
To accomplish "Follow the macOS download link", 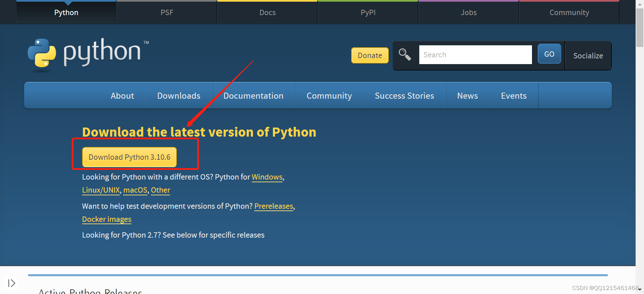I will point(135,190).
